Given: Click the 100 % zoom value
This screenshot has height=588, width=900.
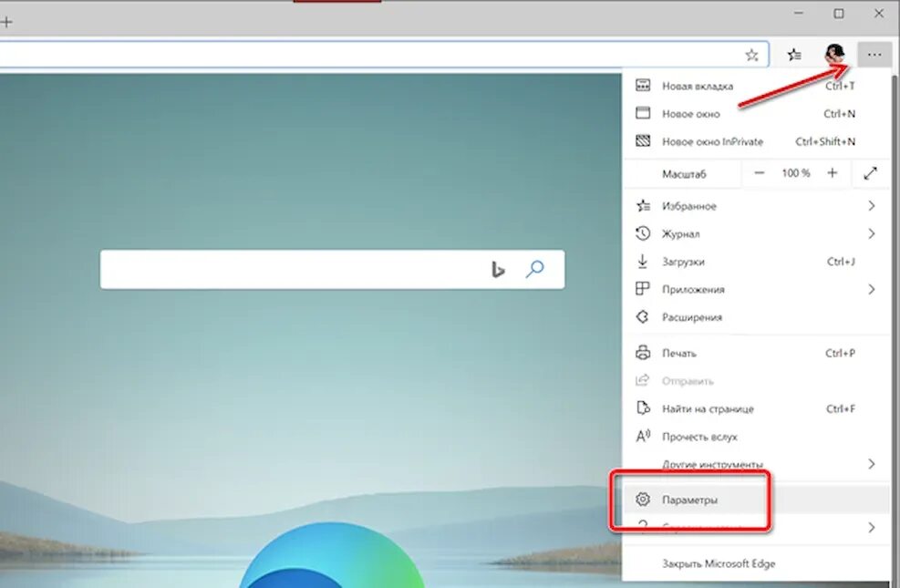Looking at the screenshot, I should click(x=795, y=172).
